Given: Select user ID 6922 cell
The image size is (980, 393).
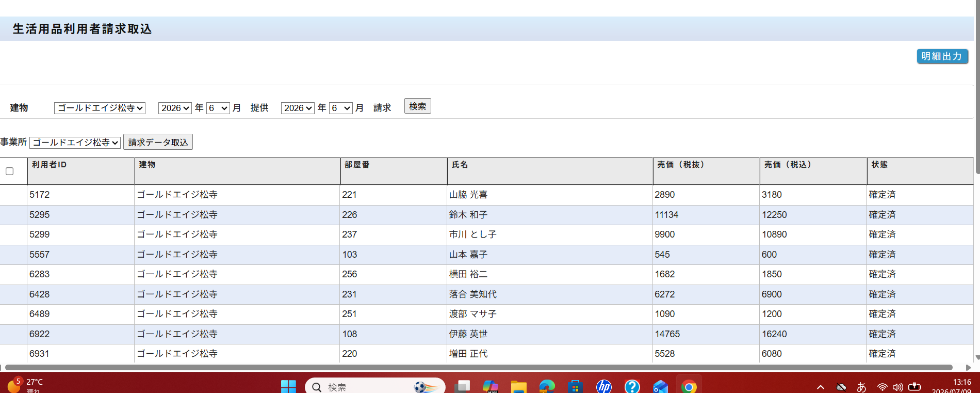Looking at the screenshot, I should (x=81, y=334).
